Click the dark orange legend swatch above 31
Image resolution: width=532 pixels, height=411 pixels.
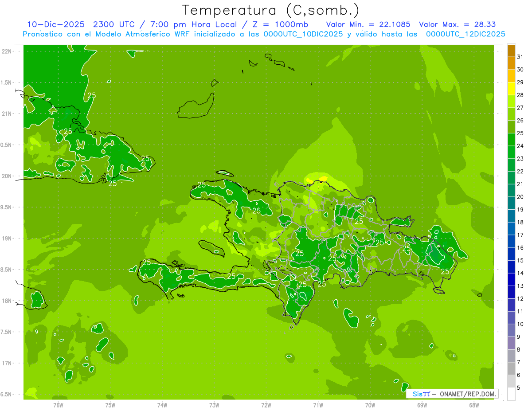coord(511,51)
